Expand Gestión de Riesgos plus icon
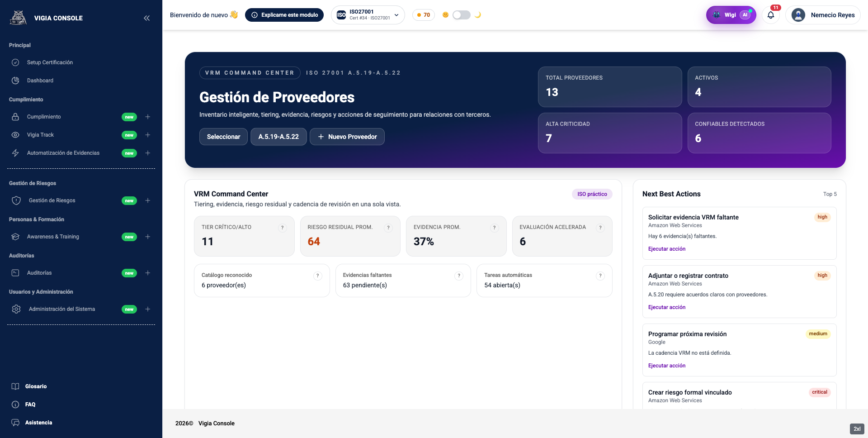The height and width of the screenshot is (438, 868). coord(147,200)
